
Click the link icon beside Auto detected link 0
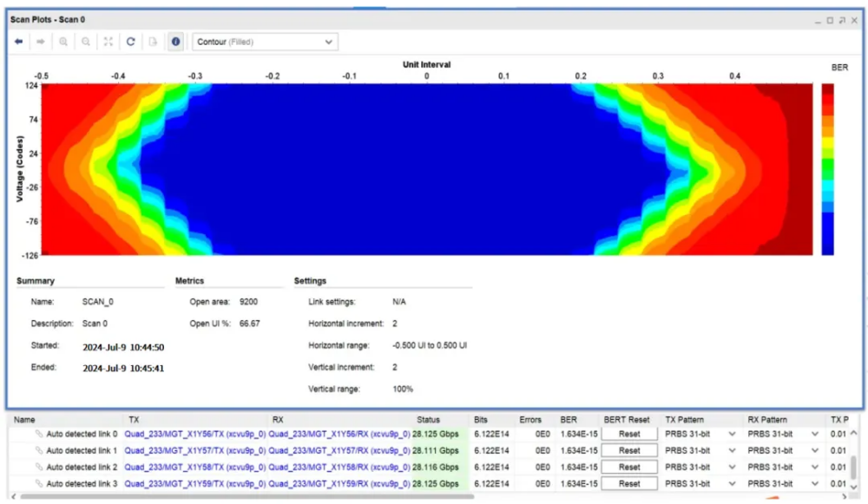[x=39, y=434]
